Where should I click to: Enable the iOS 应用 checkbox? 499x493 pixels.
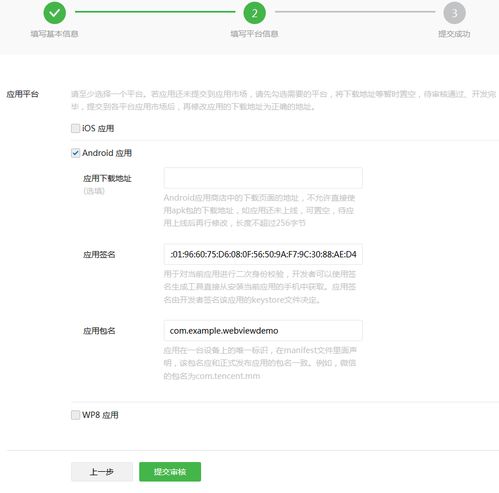click(75, 128)
